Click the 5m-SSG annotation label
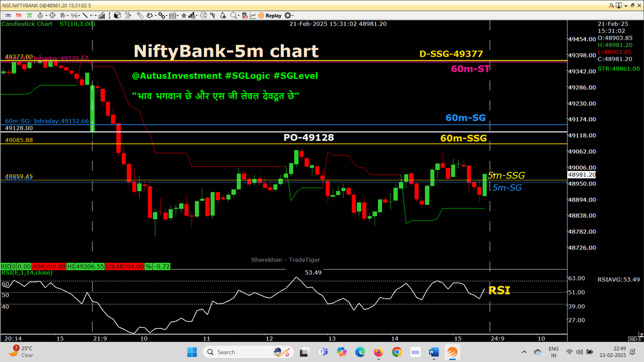 click(x=506, y=175)
